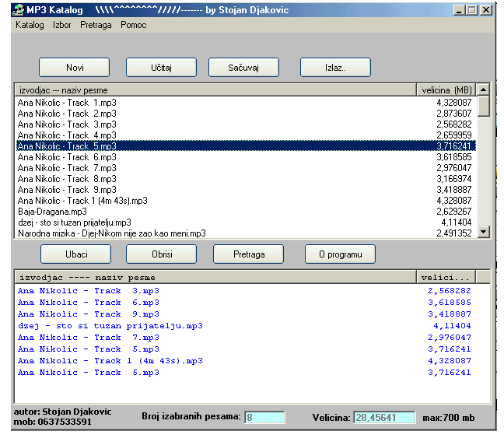Click lower list size value 2,976047
The height and width of the screenshot is (438, 504).
tap(450, 338)
